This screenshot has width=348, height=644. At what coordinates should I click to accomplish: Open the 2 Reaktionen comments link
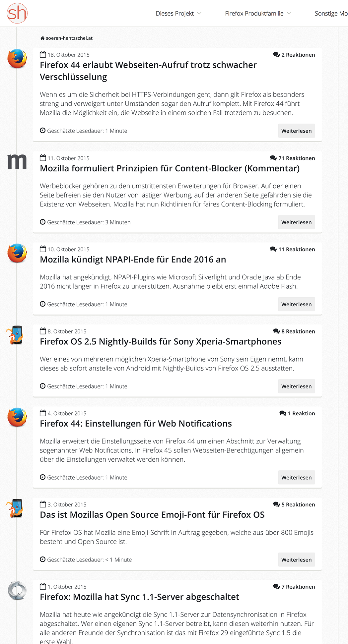coord(294,55)
